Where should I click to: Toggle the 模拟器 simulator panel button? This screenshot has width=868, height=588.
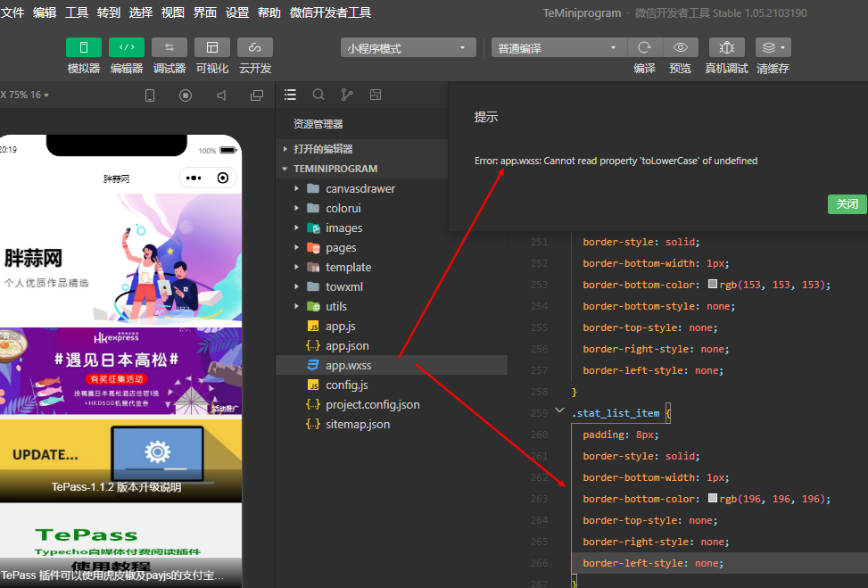point(84,47)
